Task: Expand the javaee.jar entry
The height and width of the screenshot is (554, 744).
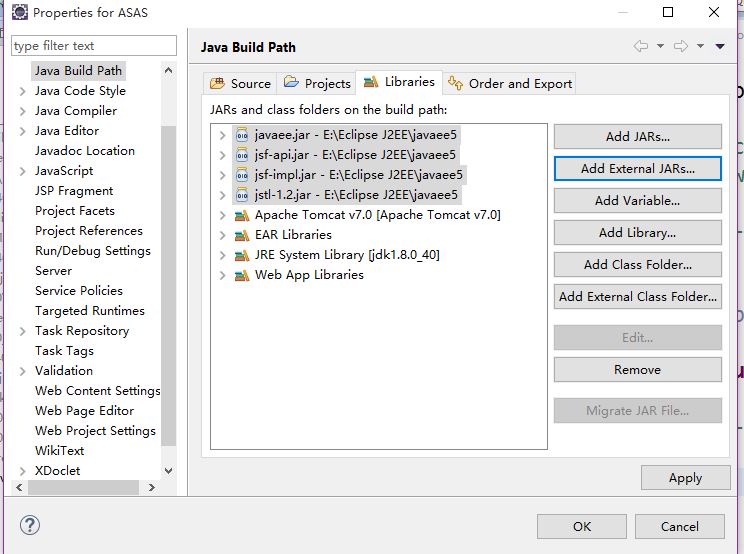Action: (222, 135)
